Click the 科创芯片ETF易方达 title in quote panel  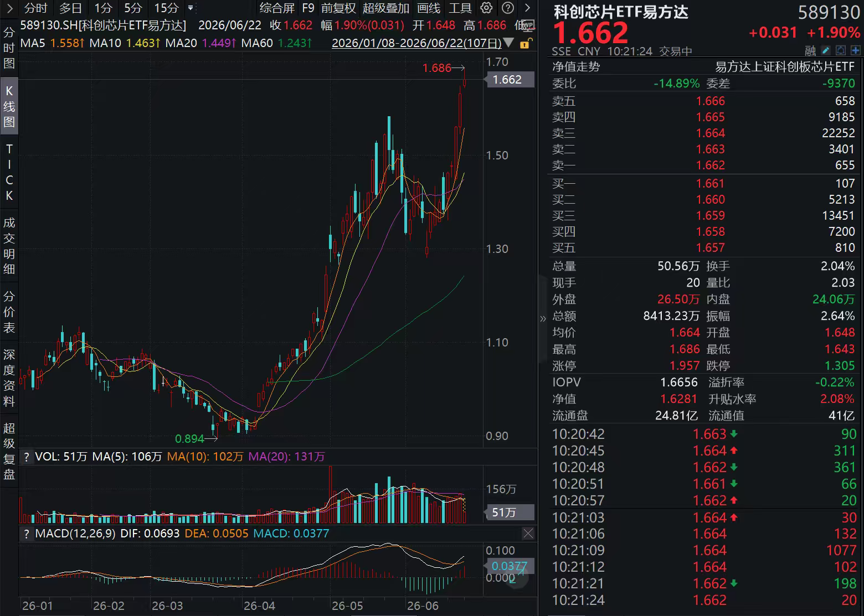point(621,12)
